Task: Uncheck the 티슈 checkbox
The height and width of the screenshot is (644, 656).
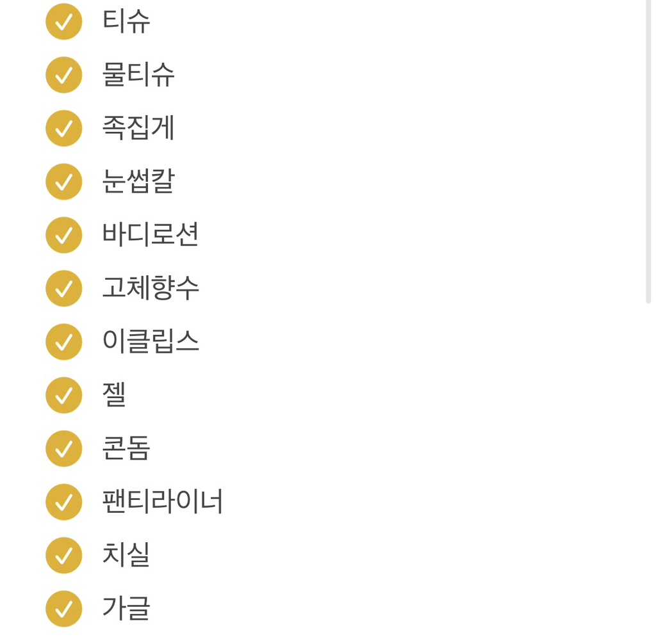Action: click(63, 22)
